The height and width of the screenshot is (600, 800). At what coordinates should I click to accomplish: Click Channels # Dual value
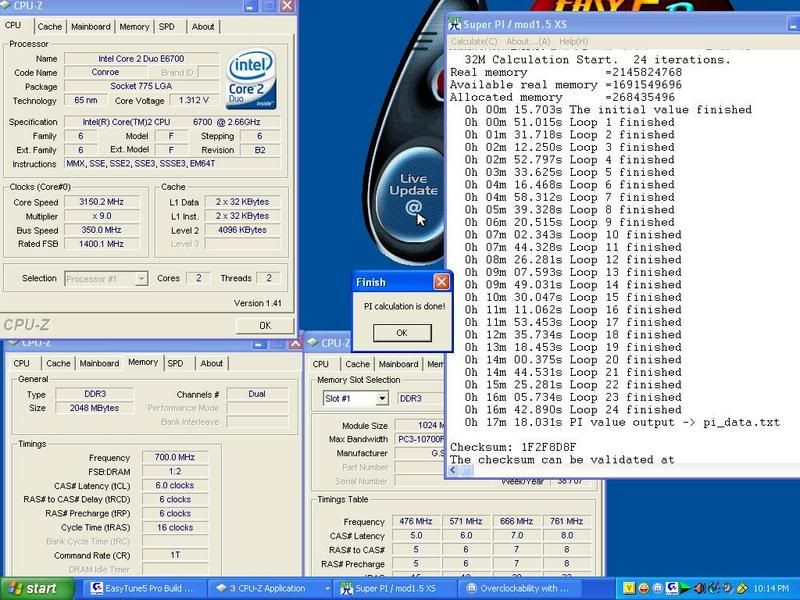pyautogui.click(x=257, y=394)
